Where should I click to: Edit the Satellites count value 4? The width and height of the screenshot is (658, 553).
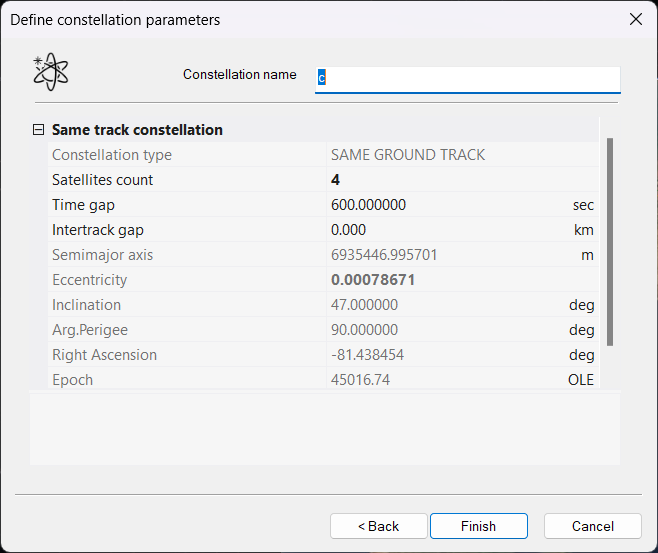[440, 180]
